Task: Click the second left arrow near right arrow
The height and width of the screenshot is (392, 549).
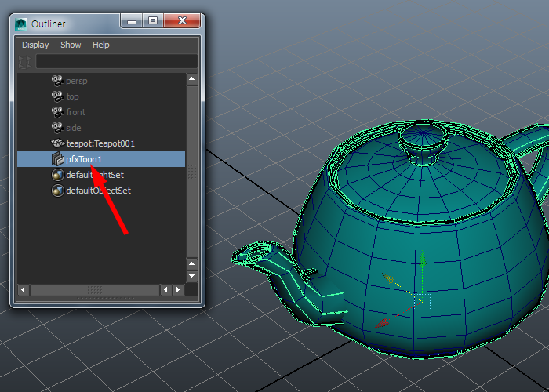Action: 165,290
